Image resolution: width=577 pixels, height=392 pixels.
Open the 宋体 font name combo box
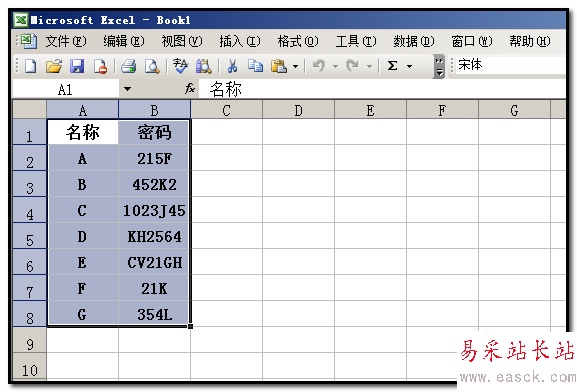tap(510, 65)
